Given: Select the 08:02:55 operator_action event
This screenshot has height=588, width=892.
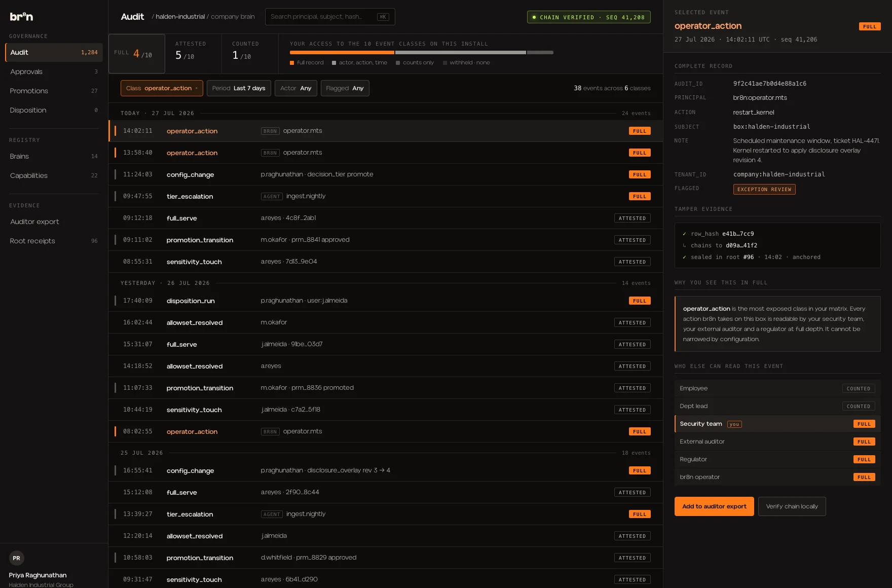Looking at the screenshot, I should point(386,431).
